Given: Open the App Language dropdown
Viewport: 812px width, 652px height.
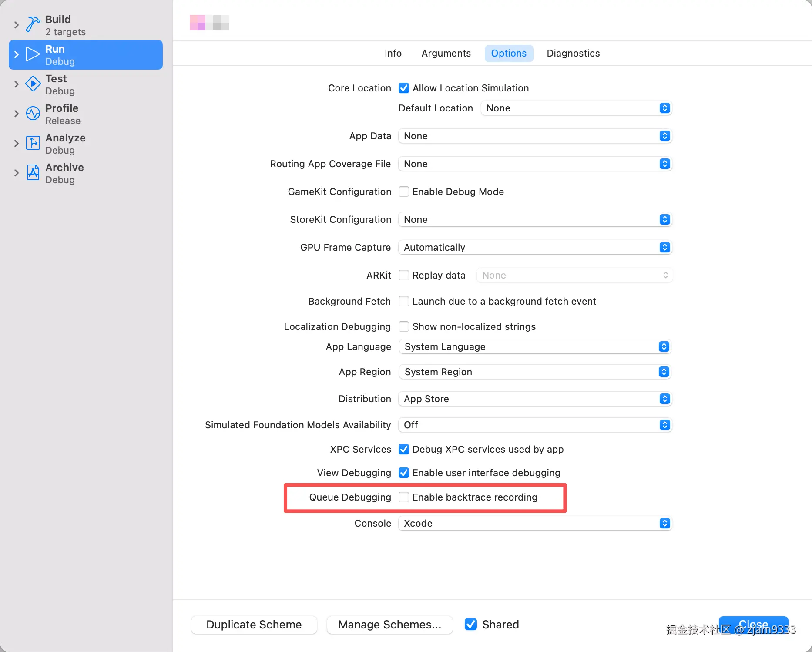Looking at the screenshot, I should click(x=535, y=346).
